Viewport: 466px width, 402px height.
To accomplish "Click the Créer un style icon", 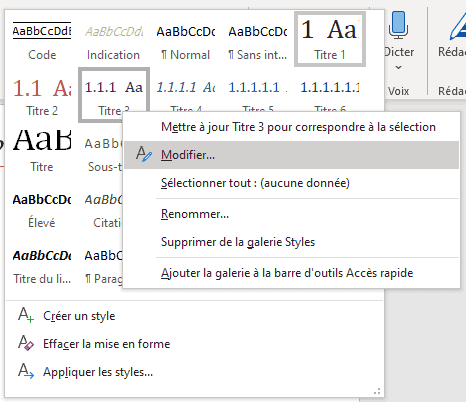I will (x=26, y=315).
